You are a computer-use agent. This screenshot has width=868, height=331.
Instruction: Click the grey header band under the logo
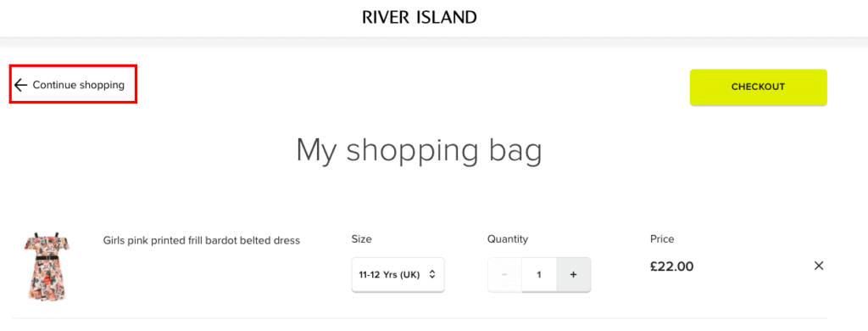434,42
